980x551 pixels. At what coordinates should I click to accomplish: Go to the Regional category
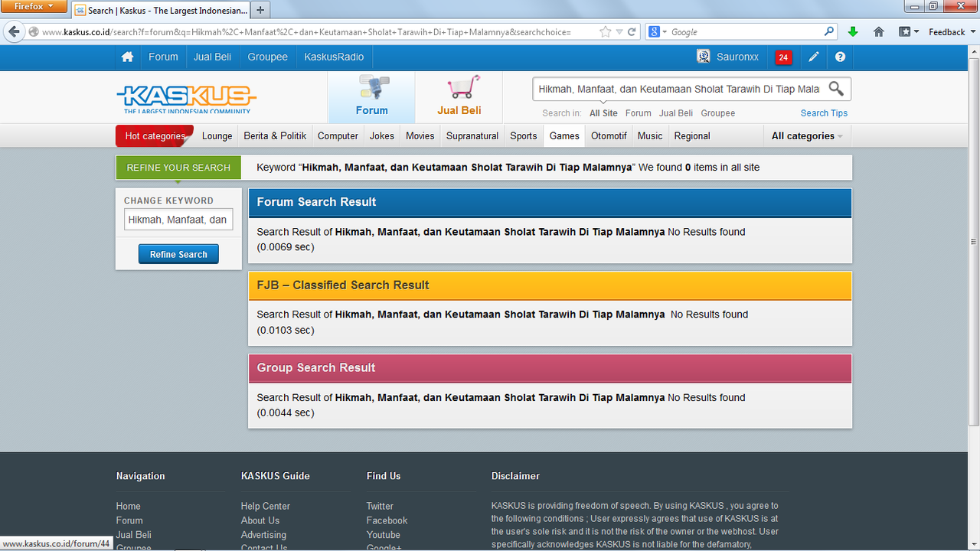tap(692, 136)
